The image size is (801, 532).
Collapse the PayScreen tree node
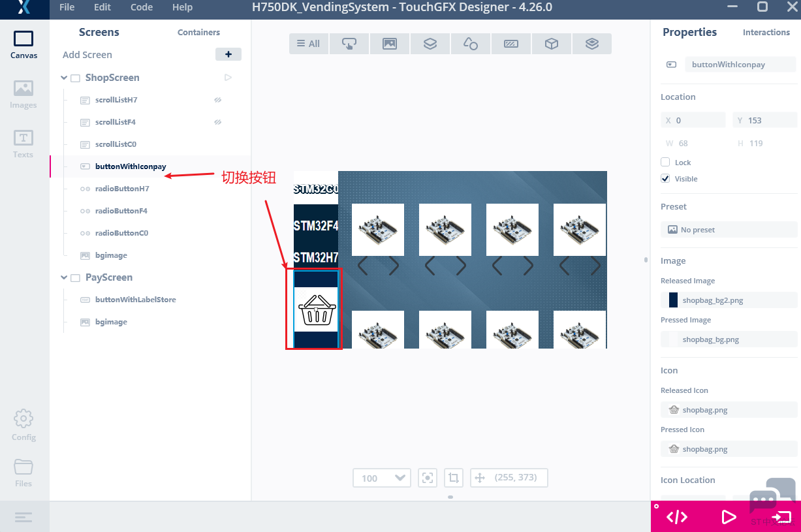(x=64, y=277)
